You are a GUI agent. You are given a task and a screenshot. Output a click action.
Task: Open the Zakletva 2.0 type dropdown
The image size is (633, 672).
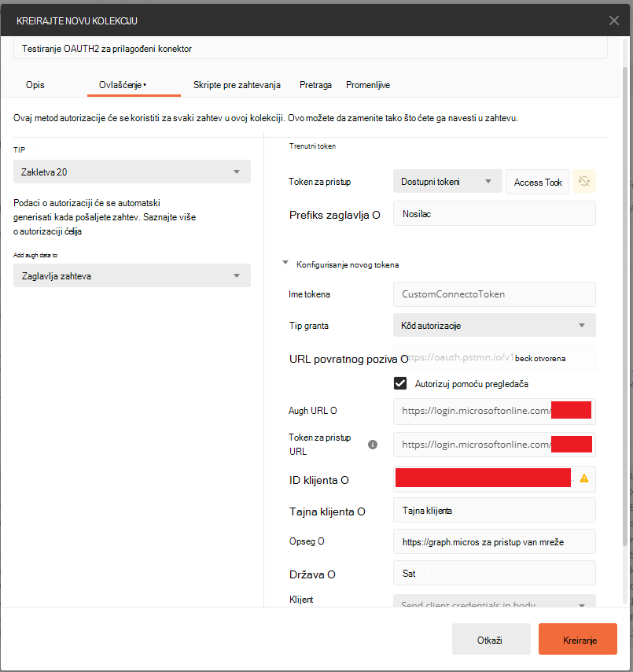click(x=132, y=172)
